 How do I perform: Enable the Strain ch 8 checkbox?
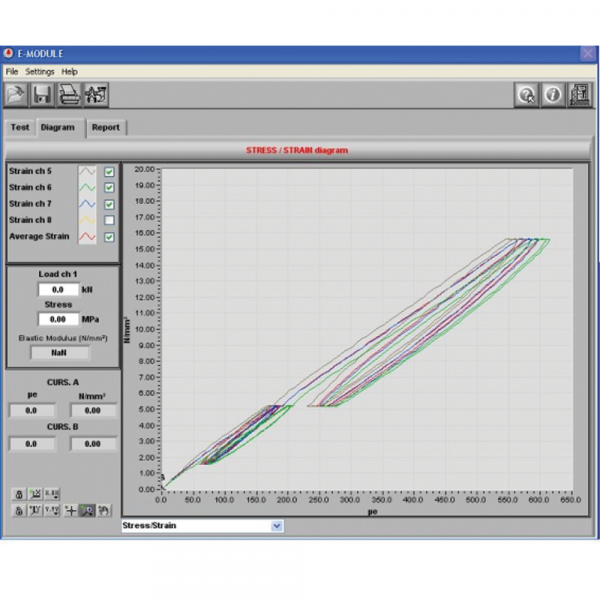tap(109, 220)
